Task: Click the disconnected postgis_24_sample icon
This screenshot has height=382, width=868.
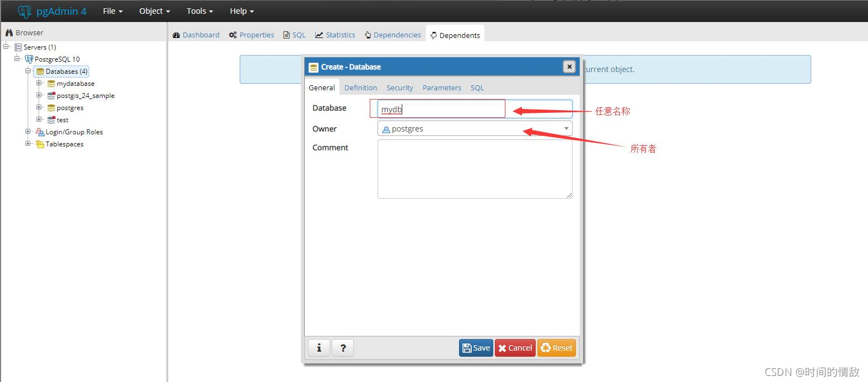Action: point(51,95)
